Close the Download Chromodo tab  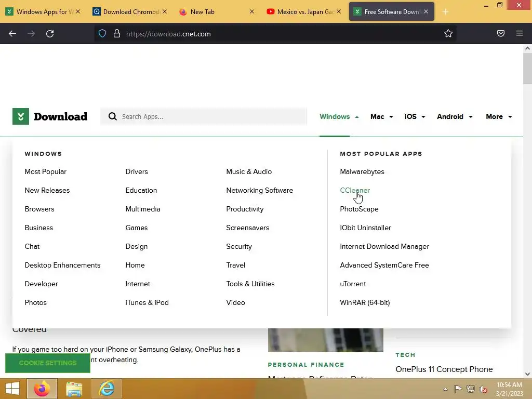click(165, 11)
